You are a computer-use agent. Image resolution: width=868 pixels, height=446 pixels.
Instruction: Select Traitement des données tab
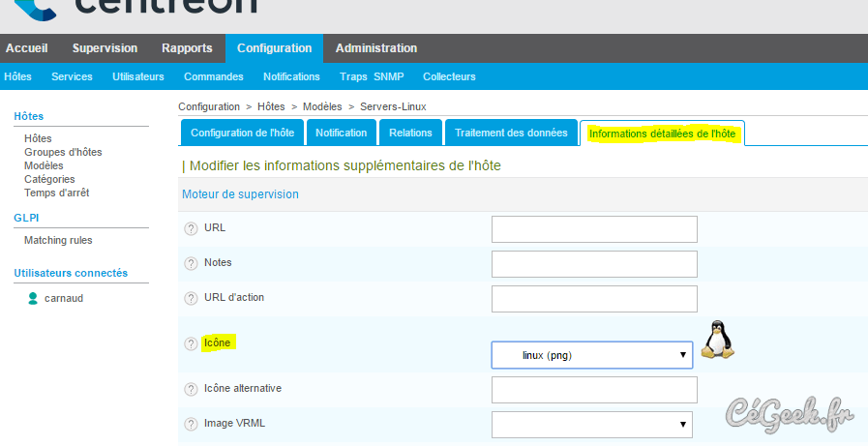coord(511,133)
